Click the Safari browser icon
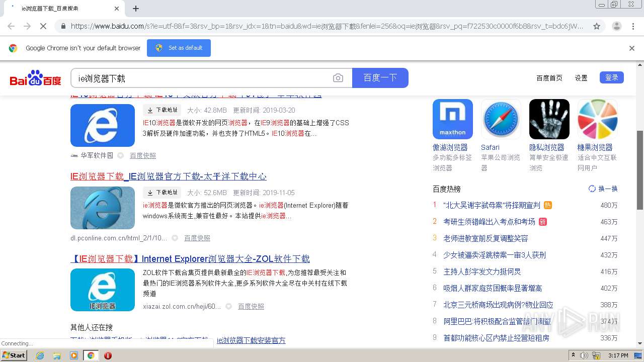The image size is (644, 362). click(501, 119)
